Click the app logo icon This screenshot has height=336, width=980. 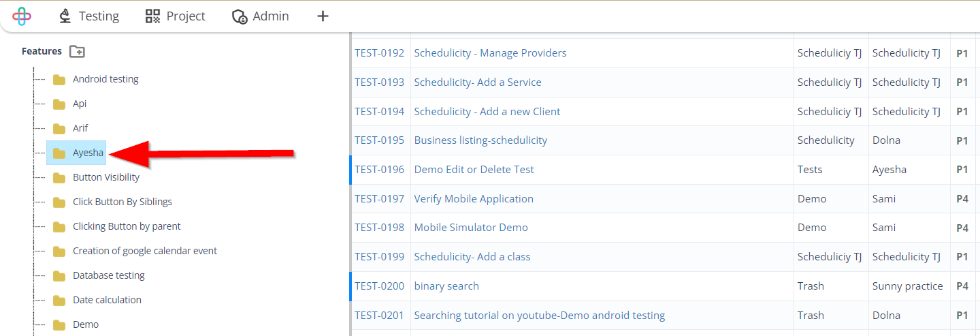pos(22,16)
